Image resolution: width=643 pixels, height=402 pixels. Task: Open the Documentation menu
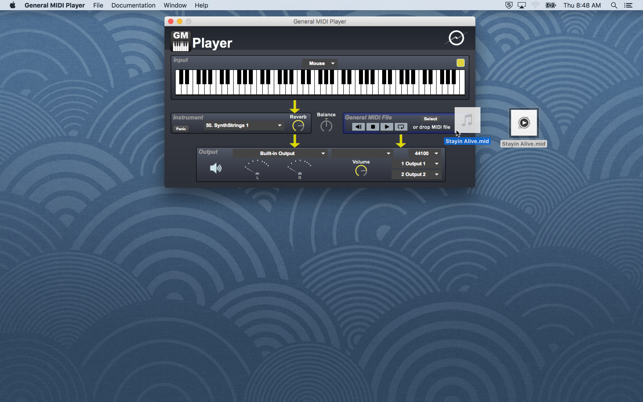pos(133,5)
